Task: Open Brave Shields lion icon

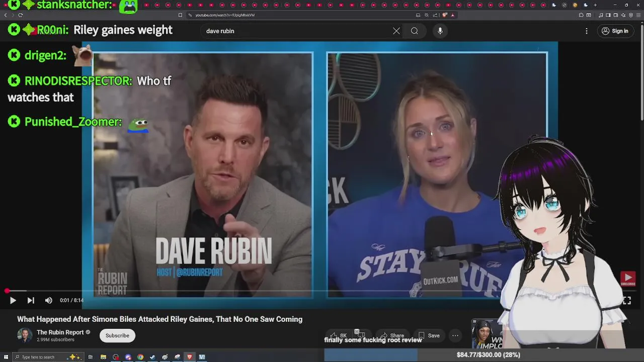Action: pyautogui.click(x=445, y=15)
